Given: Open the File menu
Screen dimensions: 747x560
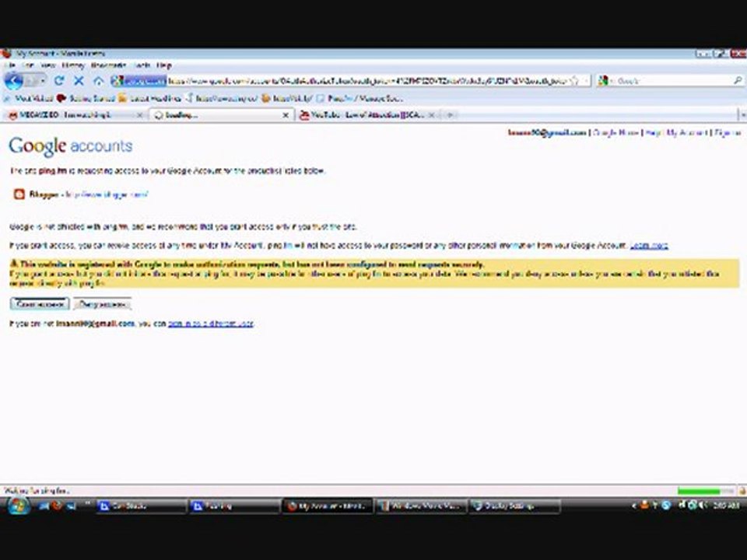Looking at the screenshot, I should [10, 65].
